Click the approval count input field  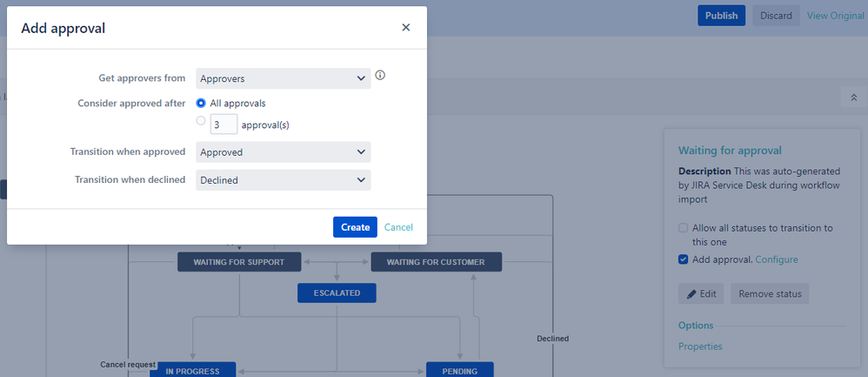pos(224,125)
